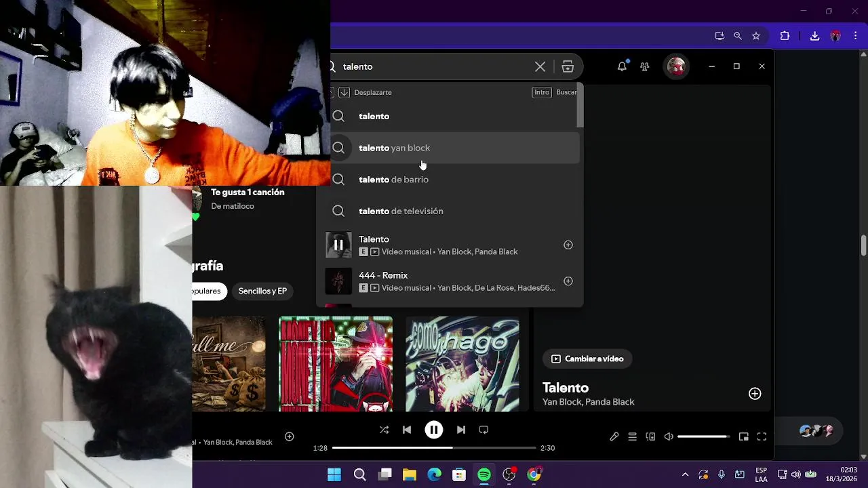Open artists link 'Yan Block, Panda Black' in panel
Image resolution: width=868 pixels, height=488 pixels.
click(x=589, y=402)
